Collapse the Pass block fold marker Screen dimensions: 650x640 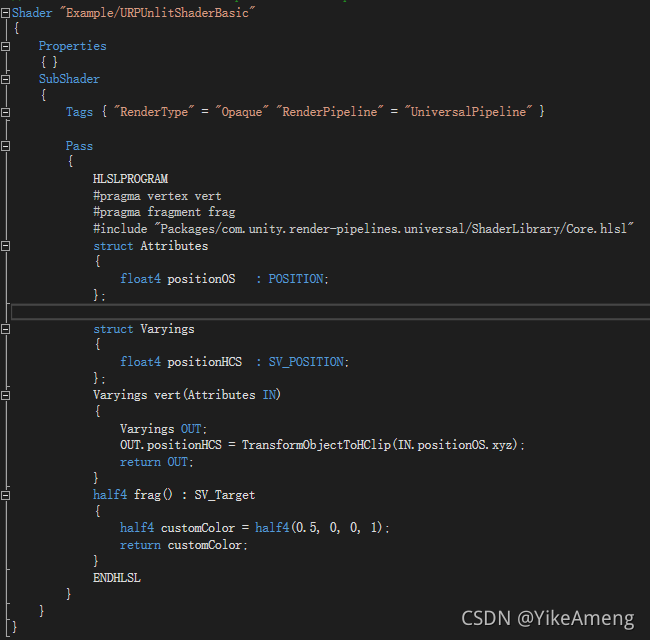(x=5, y=146)
